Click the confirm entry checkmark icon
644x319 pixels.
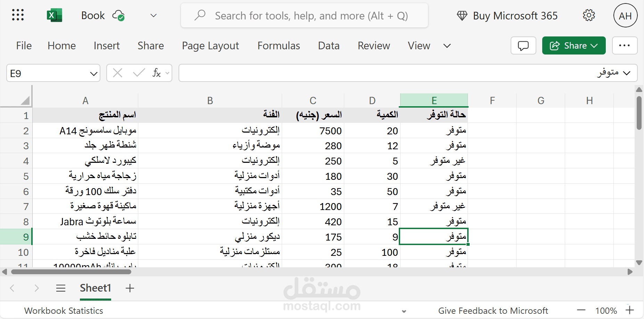[139, 73]
